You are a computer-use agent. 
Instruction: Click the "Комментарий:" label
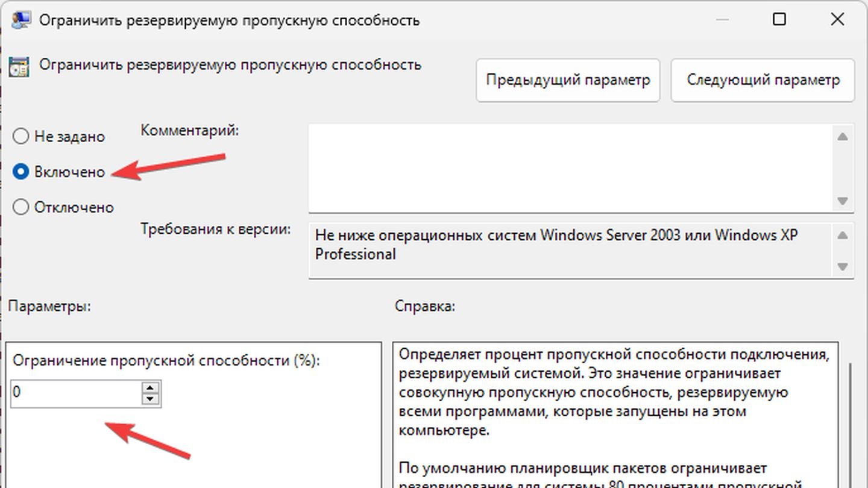click(190, 130)
